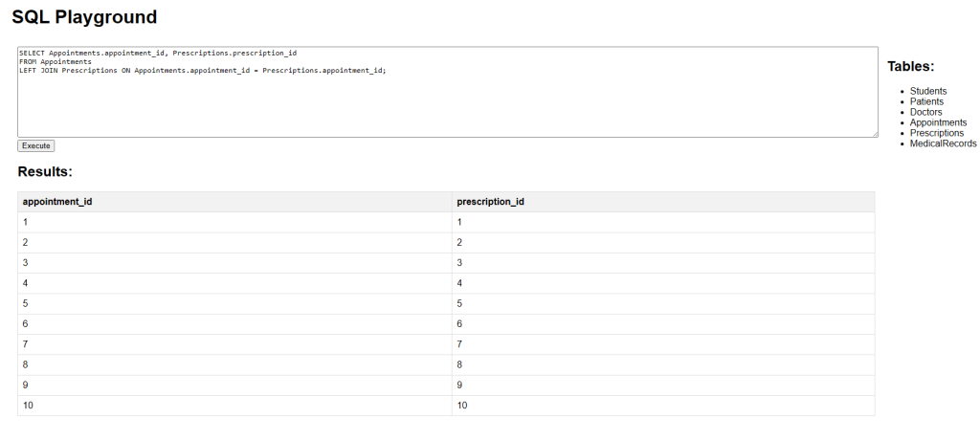Viewport: 980px width, 440px height.
Task: Click the FROM Appointments line in query
Action: coord(55,62)
